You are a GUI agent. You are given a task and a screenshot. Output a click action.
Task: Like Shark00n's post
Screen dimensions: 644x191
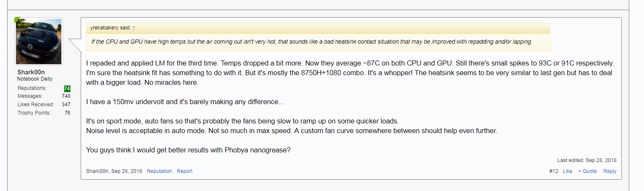567,171
